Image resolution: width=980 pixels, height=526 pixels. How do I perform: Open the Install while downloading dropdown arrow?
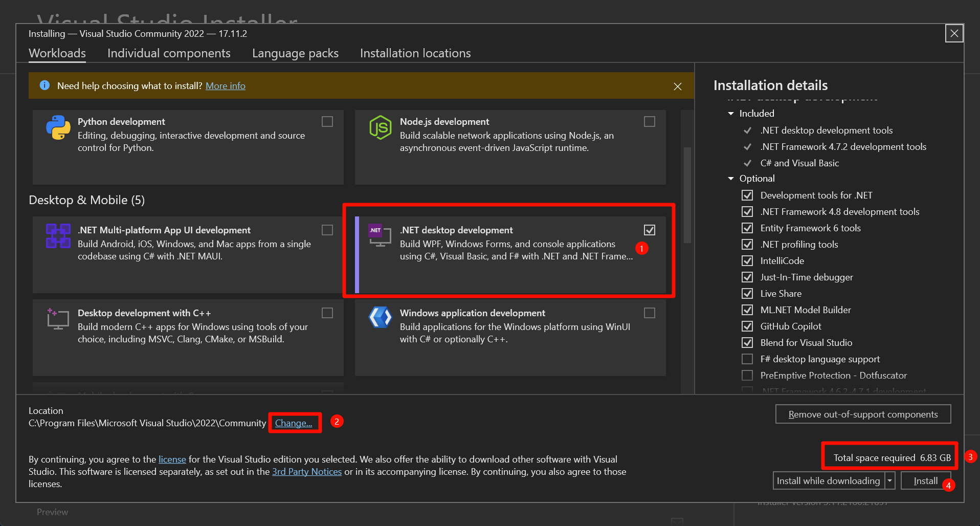890,481
